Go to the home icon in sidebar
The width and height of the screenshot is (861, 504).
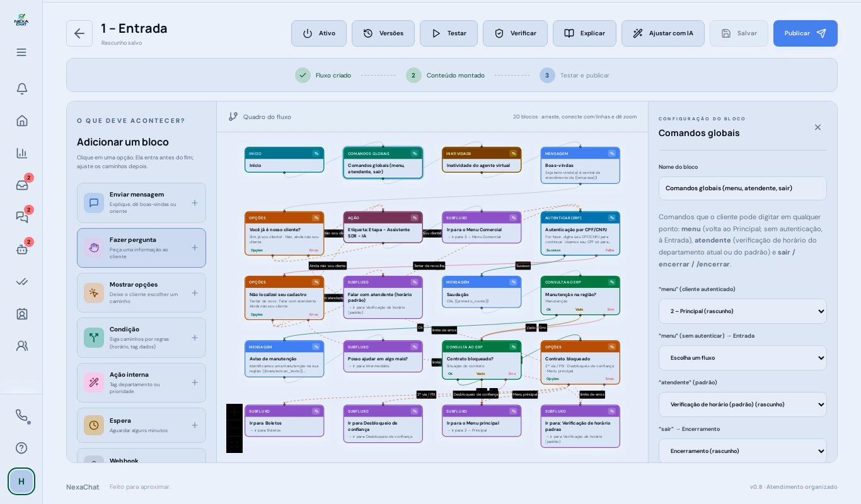pos(21,120)
